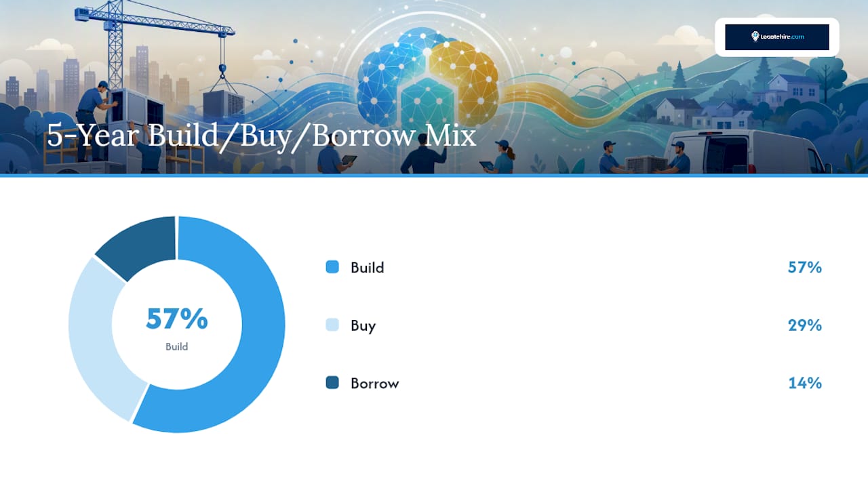Click the white service van illustration
868x488 pixels.
746,152
